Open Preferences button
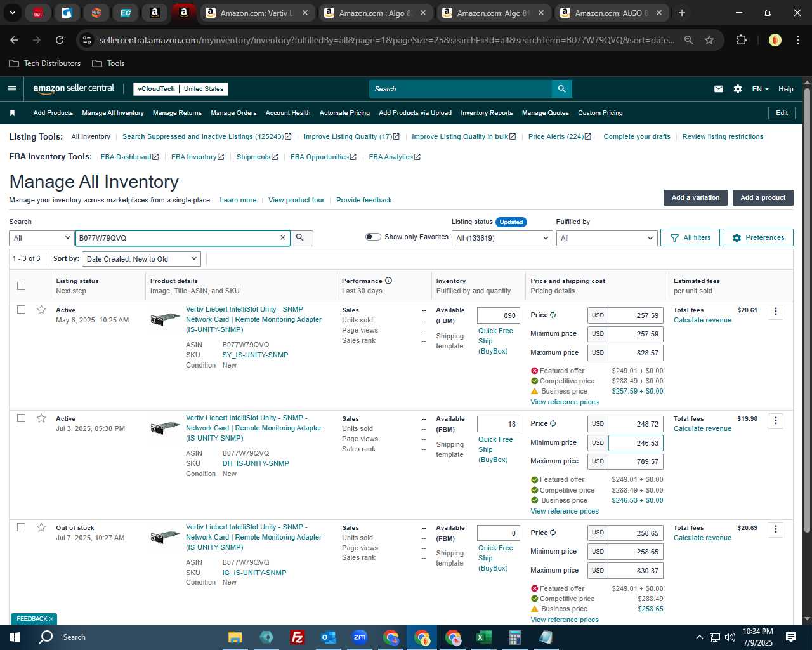Viewport: 812px width, 650px height. [757, 237]
